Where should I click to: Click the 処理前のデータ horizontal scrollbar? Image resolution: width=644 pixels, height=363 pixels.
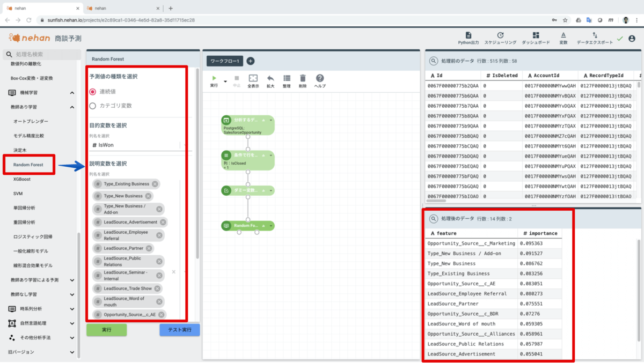tap(436, 201)
